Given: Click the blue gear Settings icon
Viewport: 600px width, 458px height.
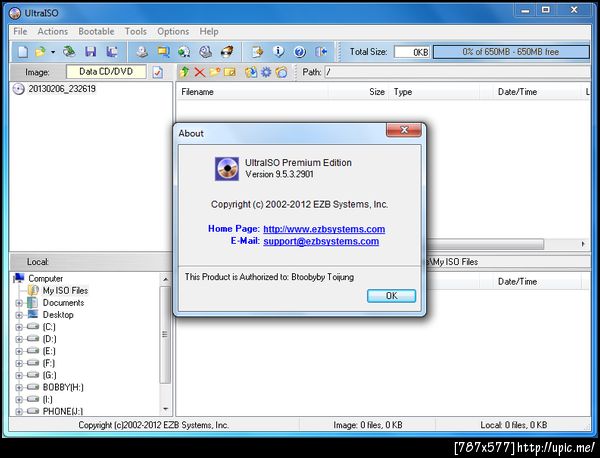Looking at the screenshot, I should pyautogui.click(x=266, y=72).
